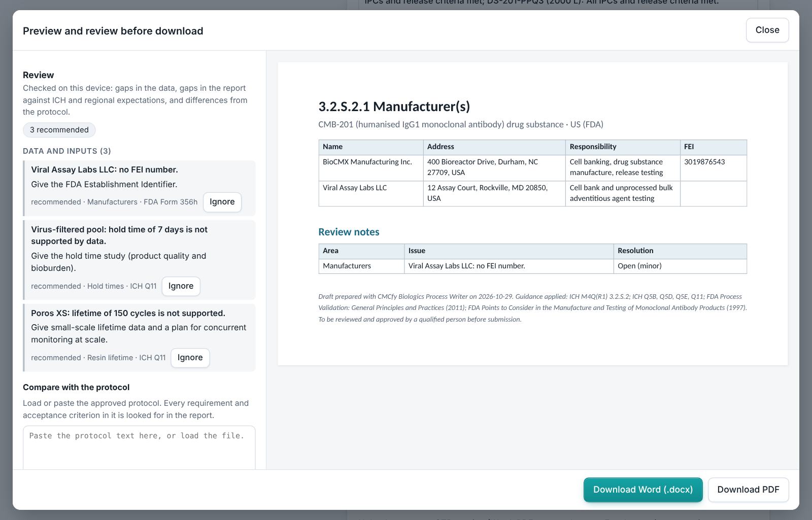Click the Download PDF button
Viewport: 812px width, 520px height.
(748, 490)
